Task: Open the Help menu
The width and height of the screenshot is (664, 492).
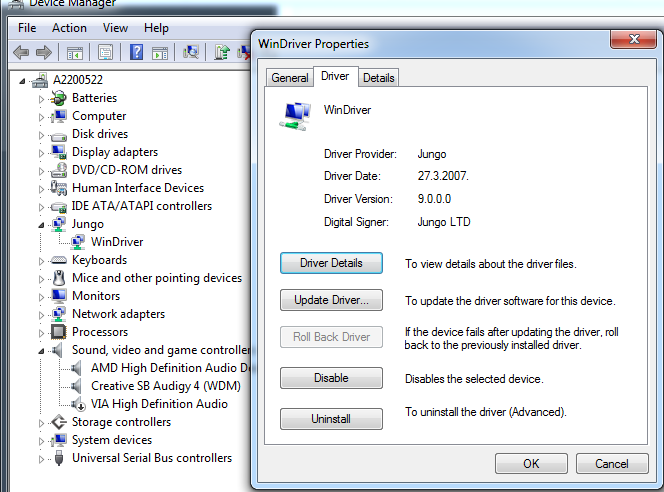Action: 156,28
